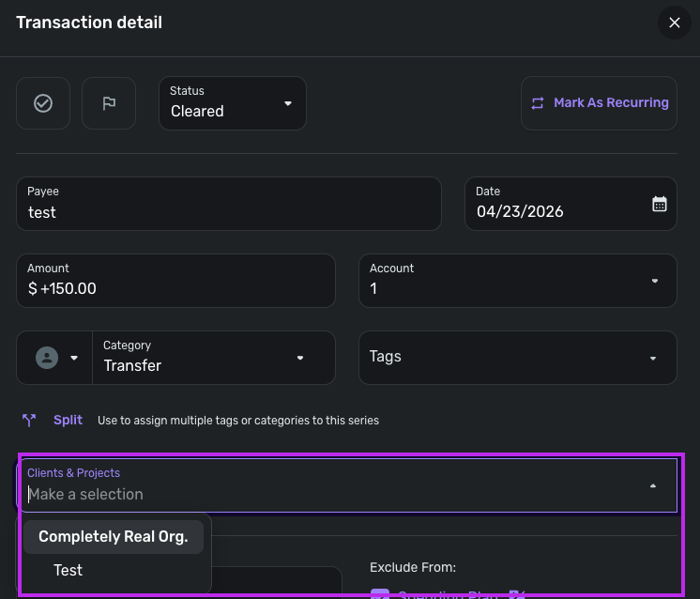Close the Transaction detail panel
The width and height of the screenshot is (700, 599).
coord(674,23)
